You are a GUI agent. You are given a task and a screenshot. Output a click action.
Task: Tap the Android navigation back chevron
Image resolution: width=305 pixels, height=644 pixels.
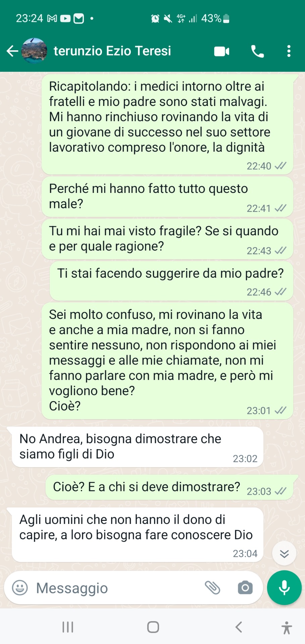(x=239, y=627)
